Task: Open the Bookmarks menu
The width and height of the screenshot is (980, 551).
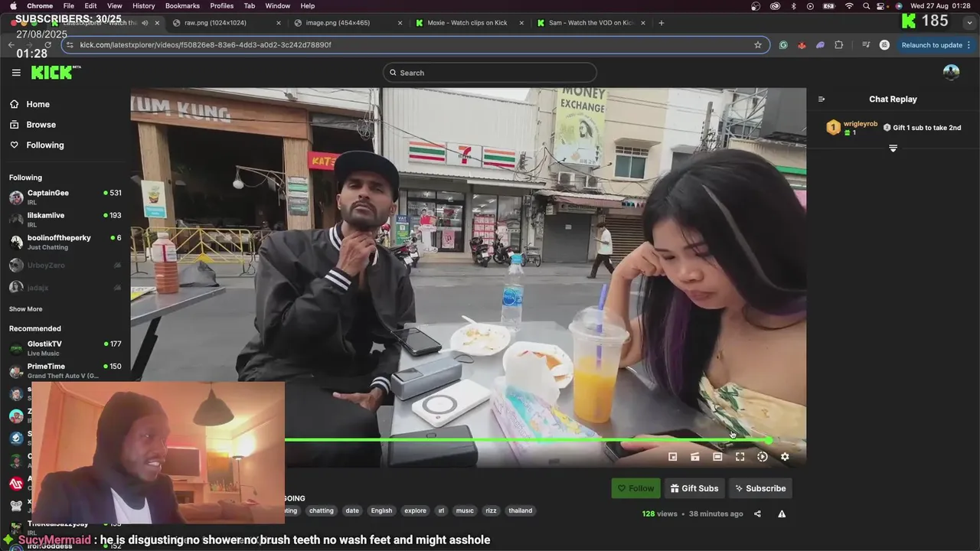Action: point(182,6)
